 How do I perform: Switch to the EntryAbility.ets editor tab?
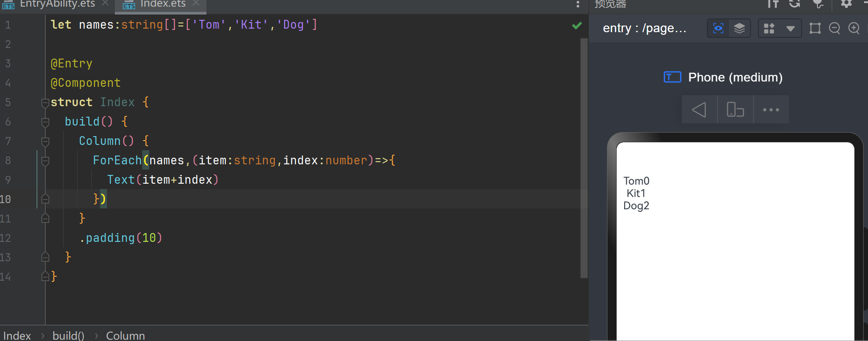(x=57, y=4)
